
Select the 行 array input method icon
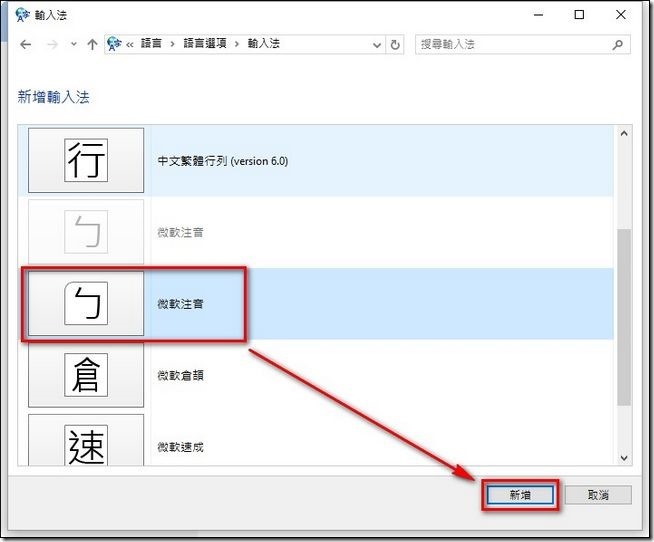(86, 160)
